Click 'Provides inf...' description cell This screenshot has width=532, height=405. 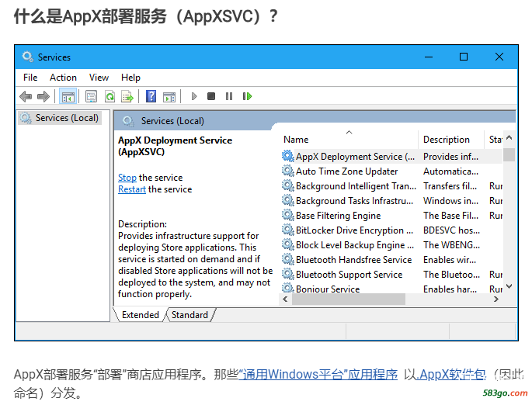[x=450, y=157]
